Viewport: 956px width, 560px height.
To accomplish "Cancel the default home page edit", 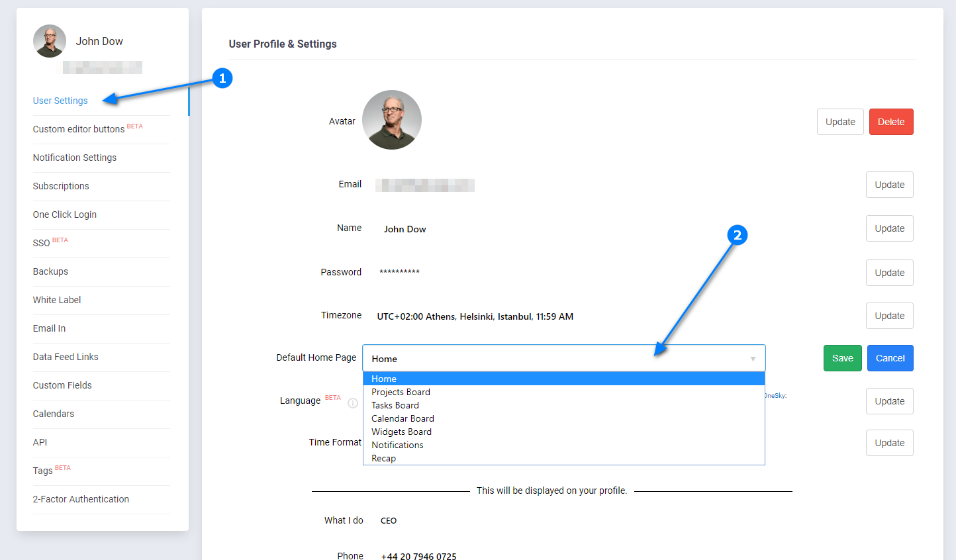I will point(890,358).
